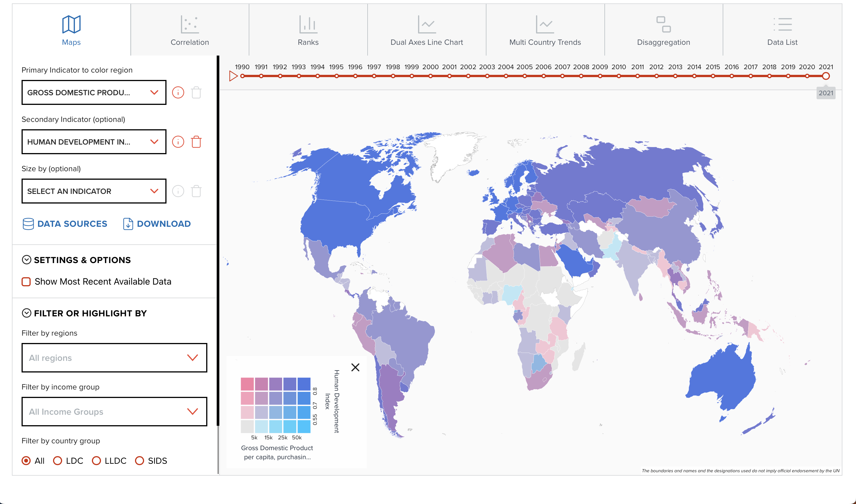Open the Gross Domestic Product indicator dropdown

(94, 92)
